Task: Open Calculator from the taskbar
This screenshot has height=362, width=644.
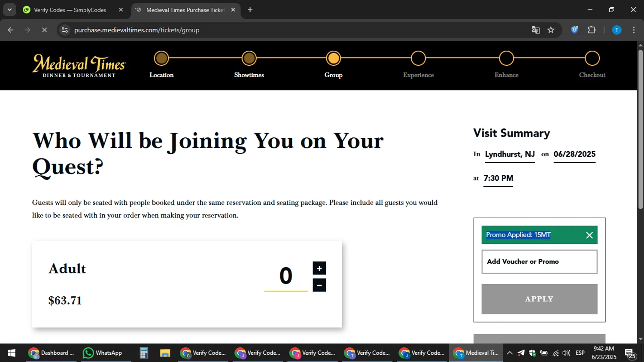Action: (x=144, y=353)
